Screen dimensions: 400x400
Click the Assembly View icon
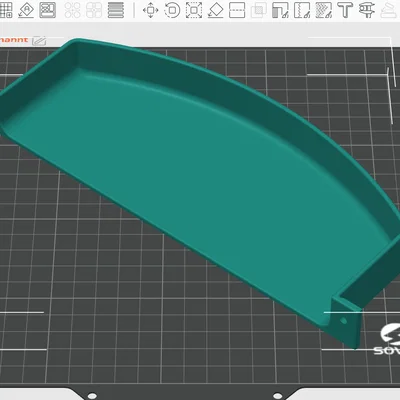pos(392,10)
